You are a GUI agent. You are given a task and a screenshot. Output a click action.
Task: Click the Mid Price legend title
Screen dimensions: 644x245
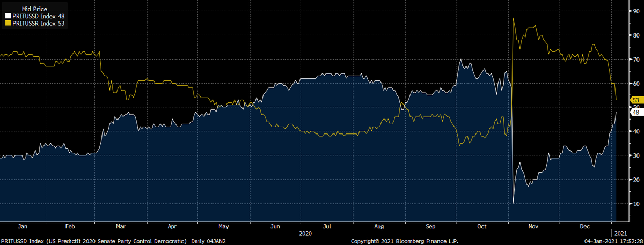[x=33, y=10]
